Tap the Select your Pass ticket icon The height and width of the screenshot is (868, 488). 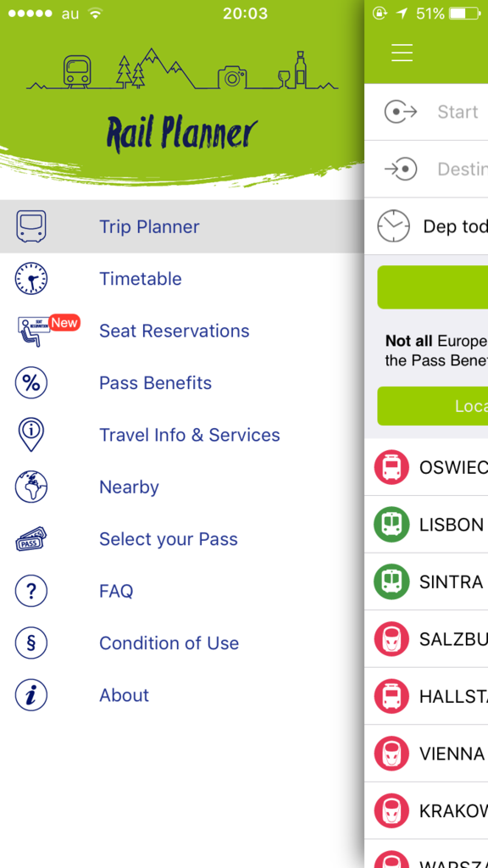click(31, 538)
